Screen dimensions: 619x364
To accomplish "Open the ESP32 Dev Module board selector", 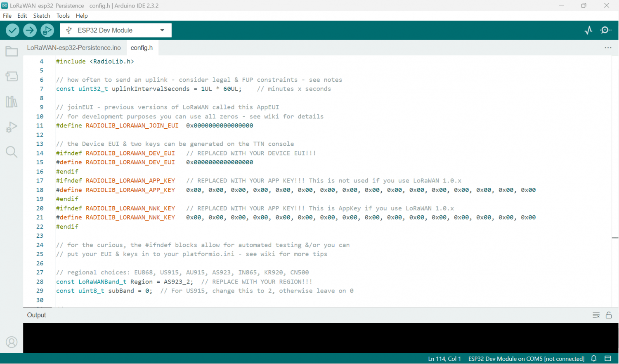I will (116, 30).
